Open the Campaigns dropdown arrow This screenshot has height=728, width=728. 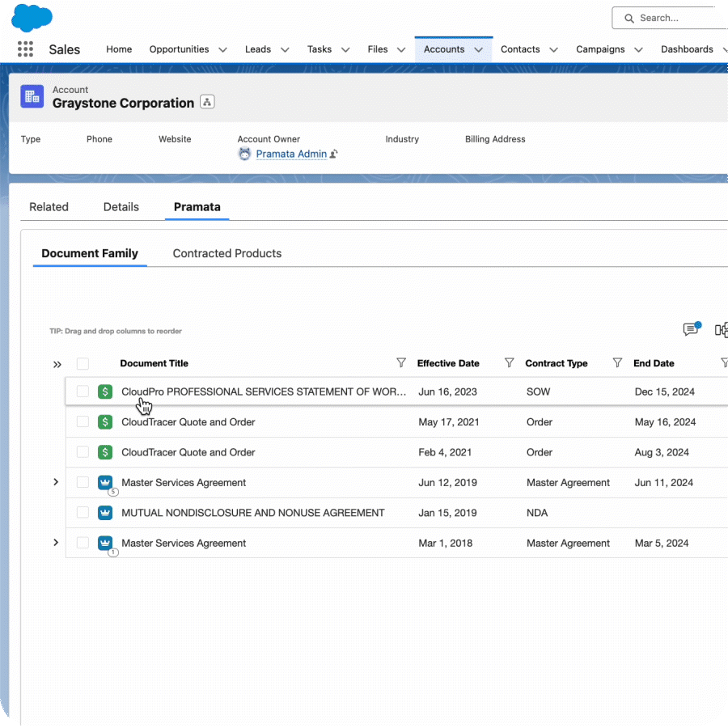[639, 49]
